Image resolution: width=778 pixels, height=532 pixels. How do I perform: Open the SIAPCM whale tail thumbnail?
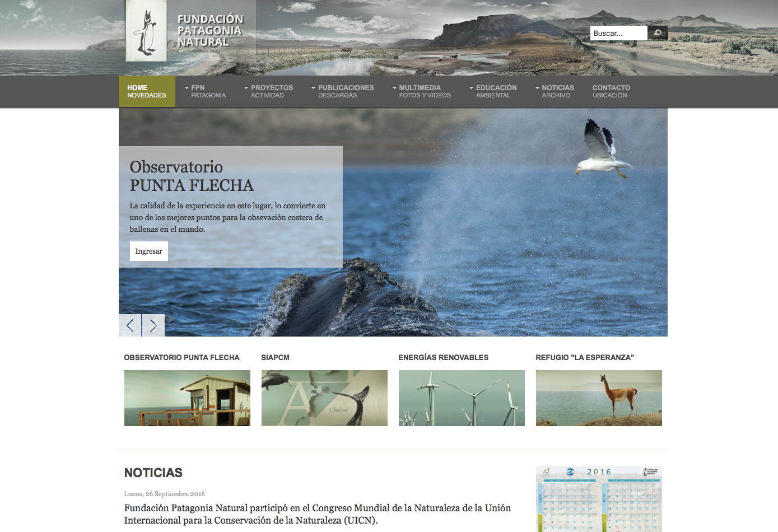[324, 398]
